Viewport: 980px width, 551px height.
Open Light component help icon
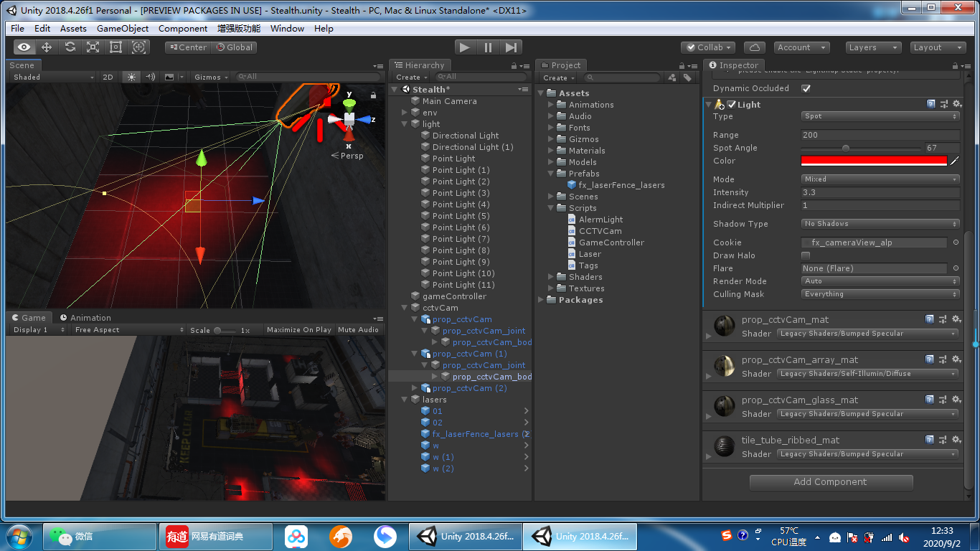point(930,104)
